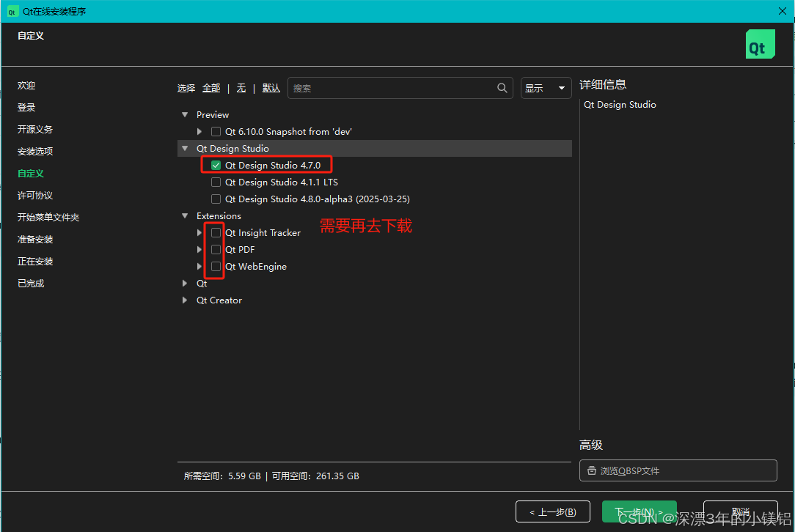This screenshot has height=532, width=795.
Task: Click the 高级 heading
Action: pyautogui.click(x=591, y=446)
